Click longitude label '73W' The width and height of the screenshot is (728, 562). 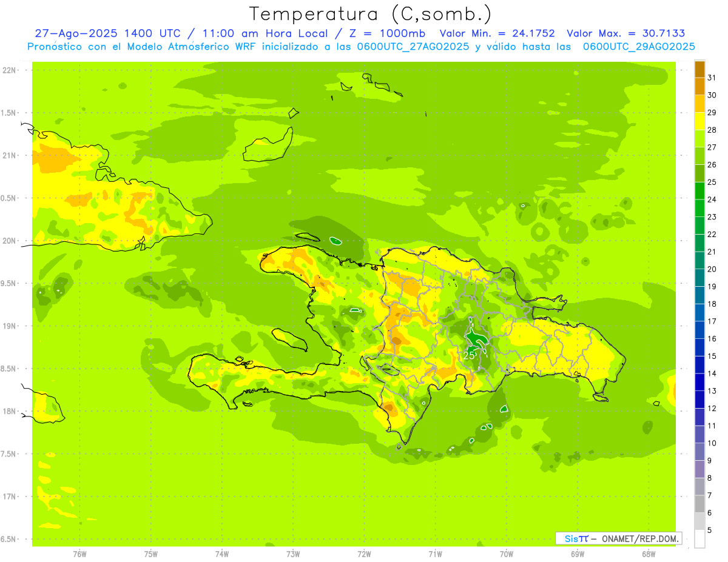293,554
